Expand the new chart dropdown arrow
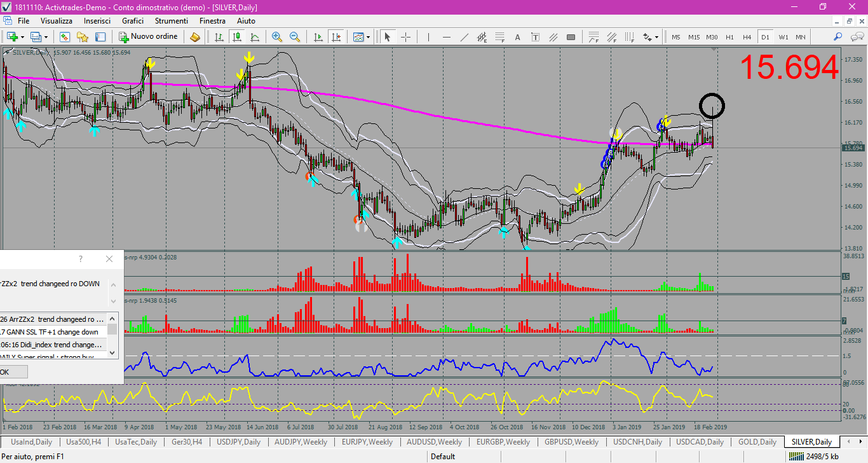868x463 pixels. point(22,37)
